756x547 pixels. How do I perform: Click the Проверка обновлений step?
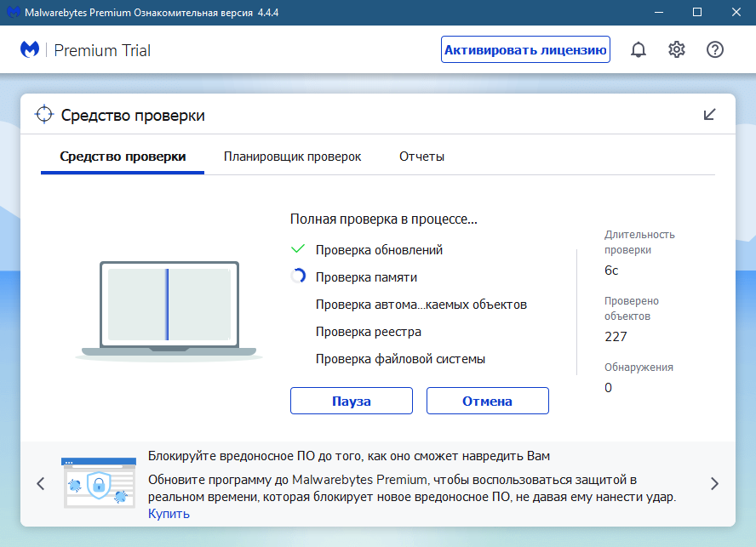click(379, 250)
